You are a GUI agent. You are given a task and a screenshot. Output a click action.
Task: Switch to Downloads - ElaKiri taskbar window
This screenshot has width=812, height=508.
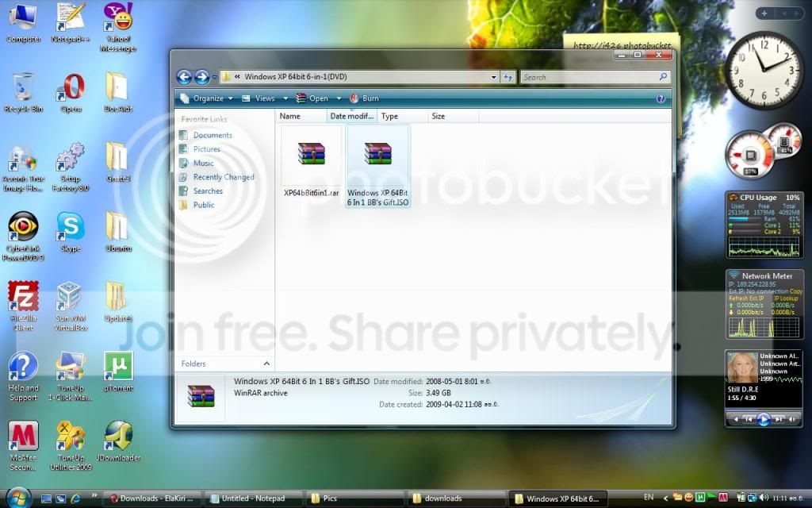151,498
